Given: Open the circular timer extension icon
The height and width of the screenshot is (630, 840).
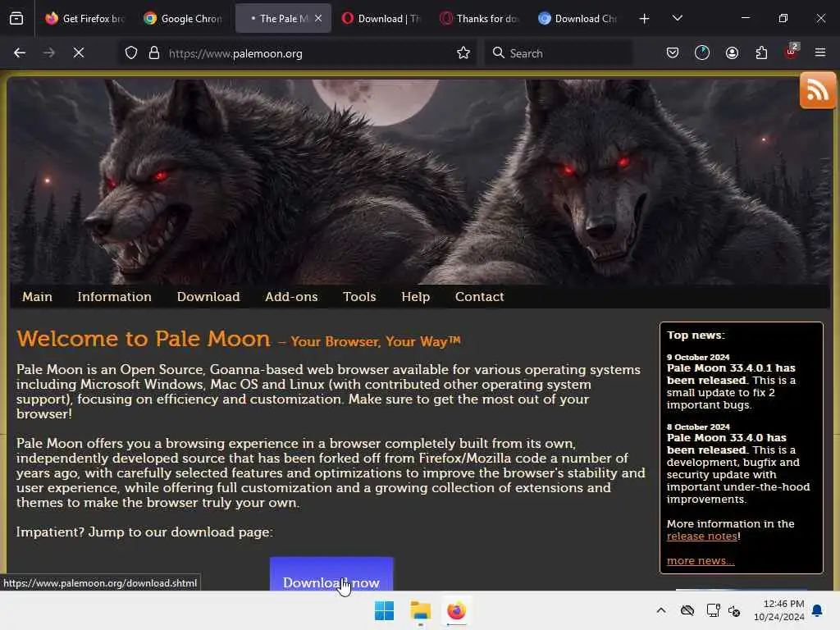Looking at the screenshot, I should (x=702, y=52).
